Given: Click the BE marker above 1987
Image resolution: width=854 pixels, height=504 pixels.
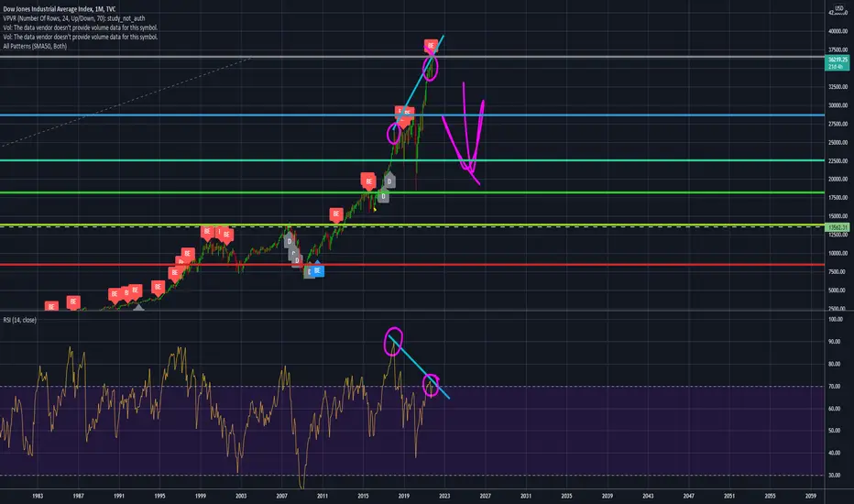Looking at the screenshot, I should 73,301.
